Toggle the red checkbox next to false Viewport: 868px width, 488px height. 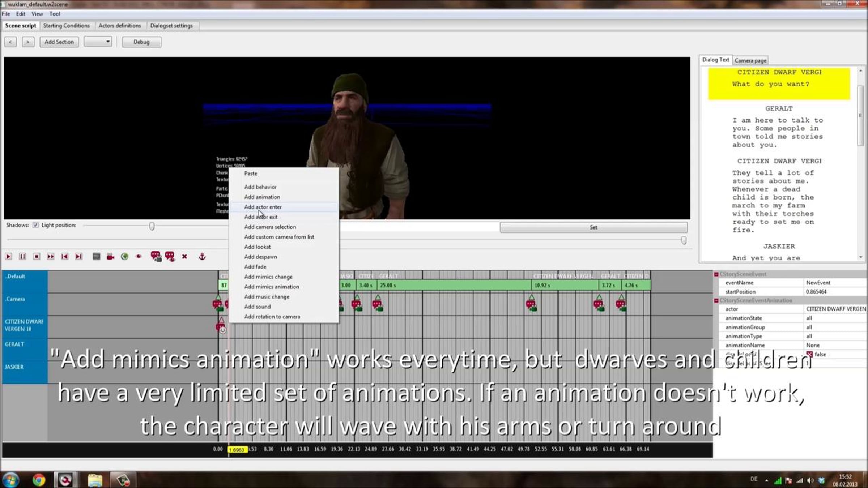tap(809, 354)
